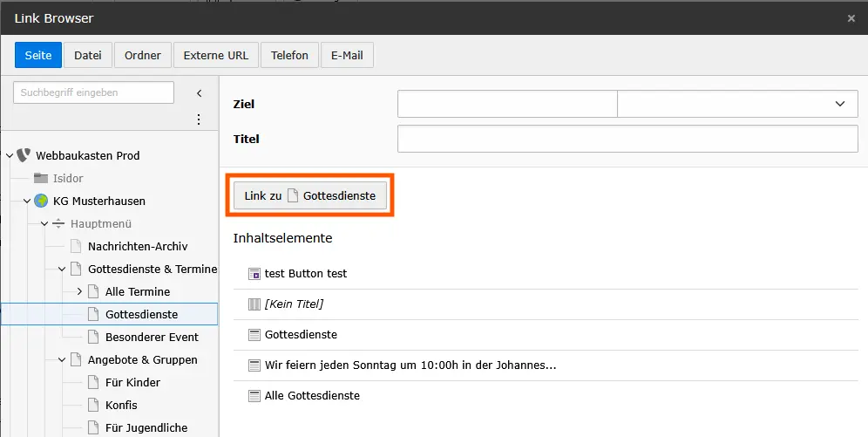Select Besonderer Event in the page tree

(152, 337)
